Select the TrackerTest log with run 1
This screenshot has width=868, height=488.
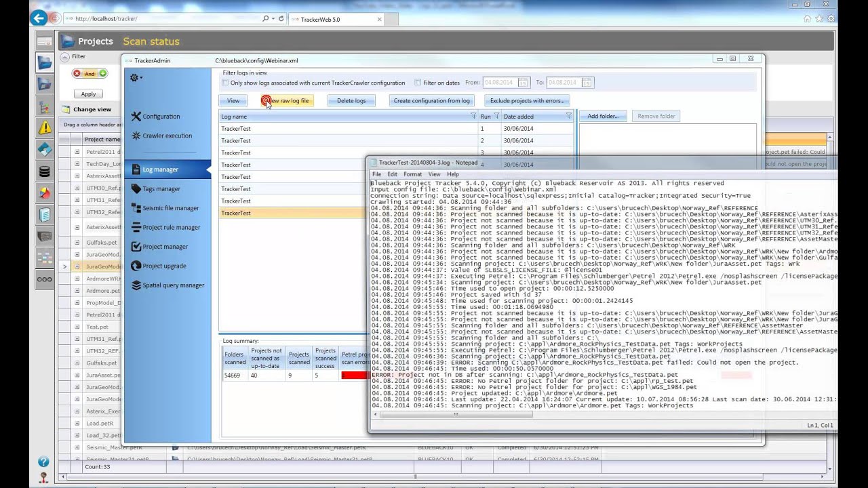pyautogui.click(x=396, y=129)
